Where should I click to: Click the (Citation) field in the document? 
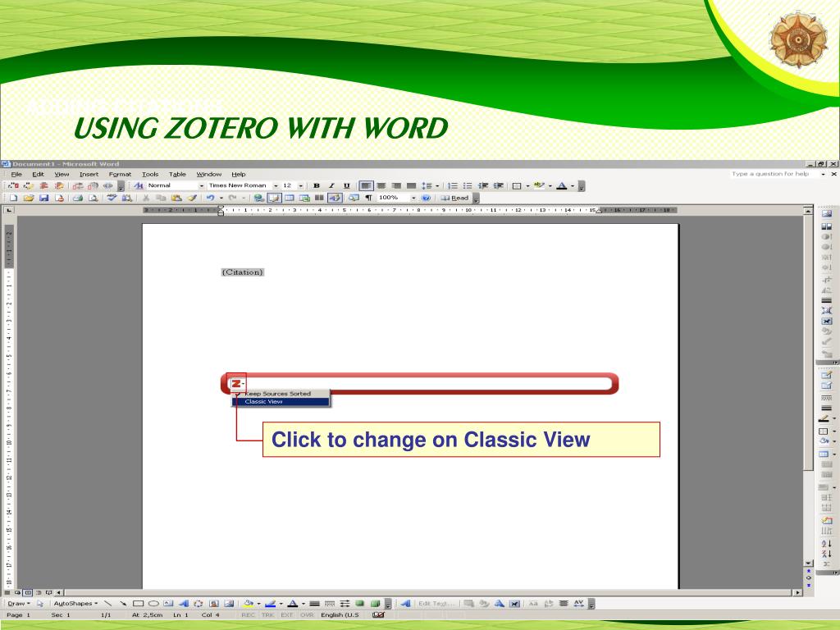click(243, 272)
